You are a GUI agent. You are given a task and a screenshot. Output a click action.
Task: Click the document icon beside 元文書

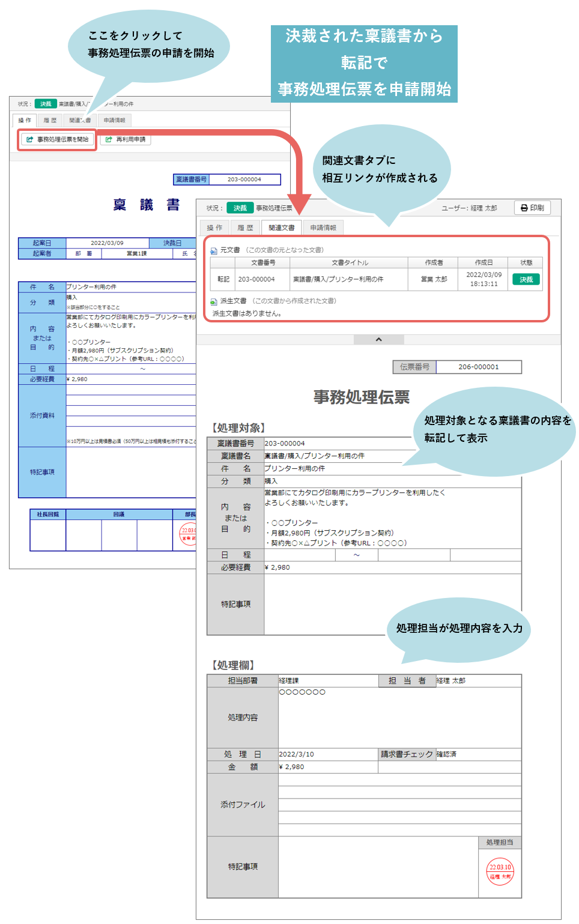pyautogui.click(x=214, y=250)
